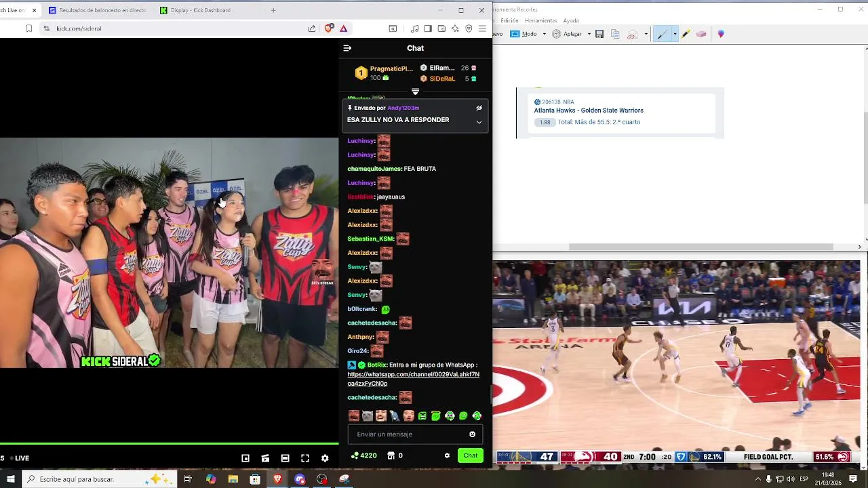Click Sebastian_KSM username in chat

(x=370, y=239)
